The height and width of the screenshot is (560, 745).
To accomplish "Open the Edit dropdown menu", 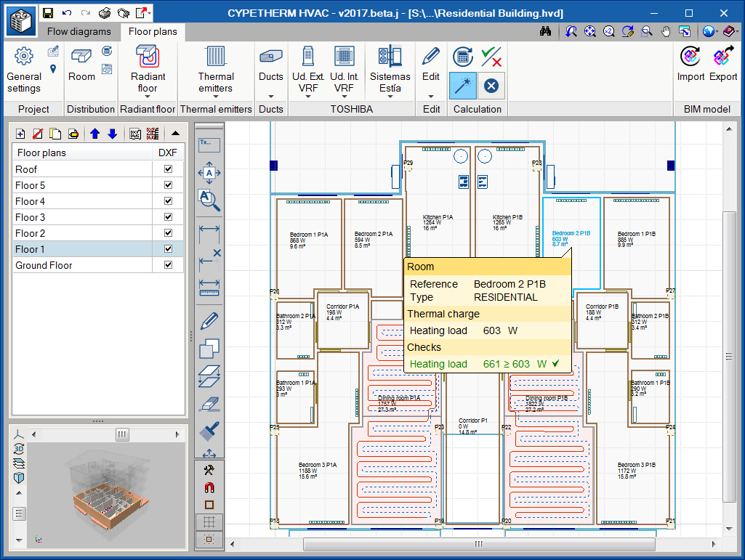I will [x=430, y=96].
